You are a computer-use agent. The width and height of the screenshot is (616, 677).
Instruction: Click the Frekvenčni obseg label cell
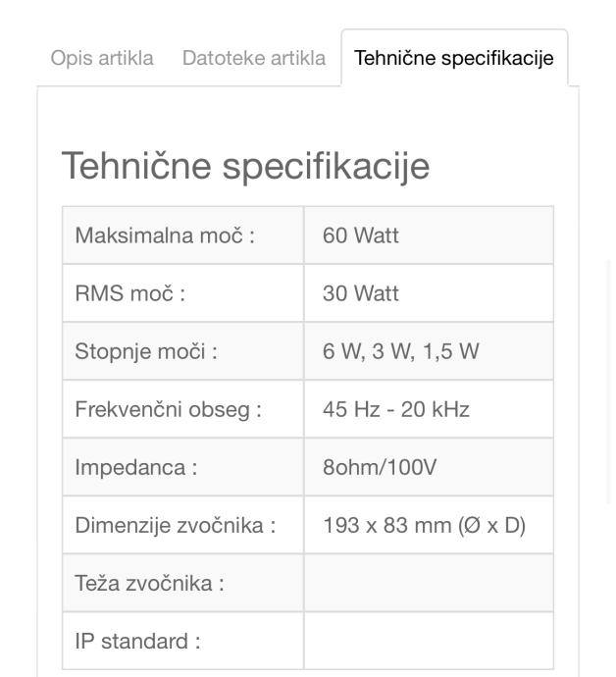point(182,409)
